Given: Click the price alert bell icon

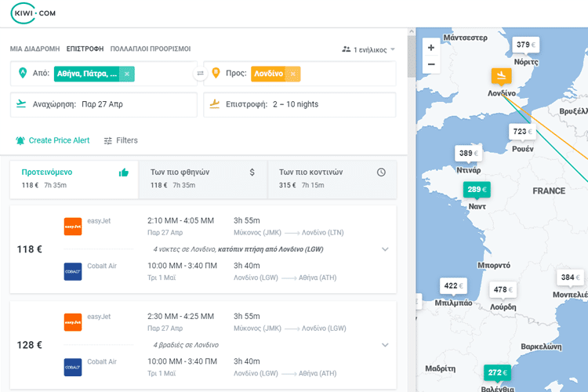Looking at the screenshot, I should click(x=20, y=140).
